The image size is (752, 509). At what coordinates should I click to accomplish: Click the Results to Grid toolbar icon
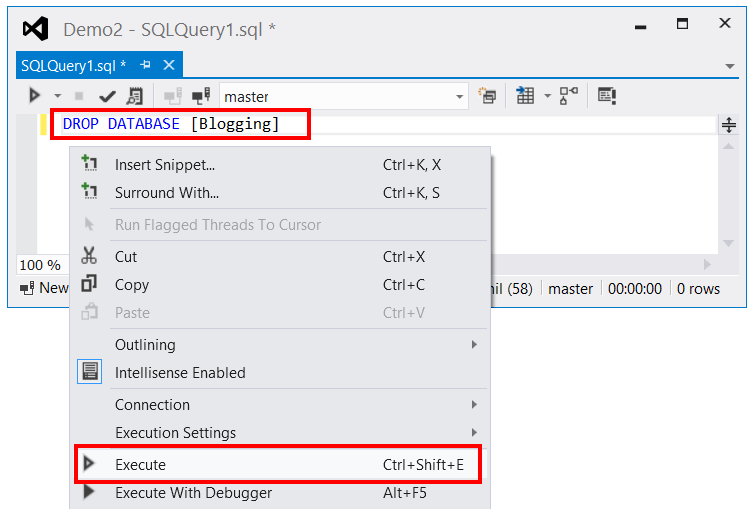click(x=525, y=96)
